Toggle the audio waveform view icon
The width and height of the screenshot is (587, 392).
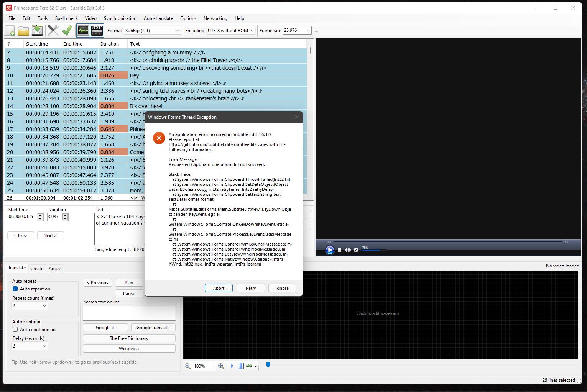(83, 30)
